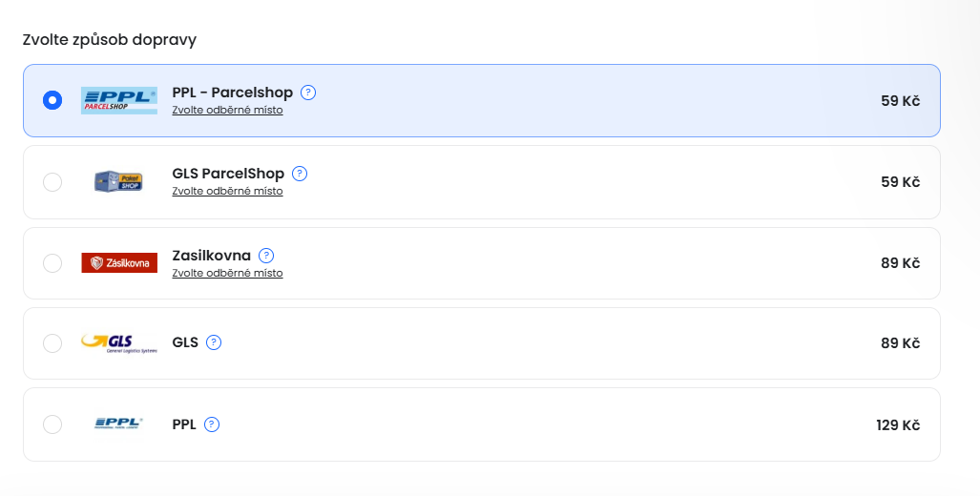Choose the Zasilkovna radio button

point(52,262)
